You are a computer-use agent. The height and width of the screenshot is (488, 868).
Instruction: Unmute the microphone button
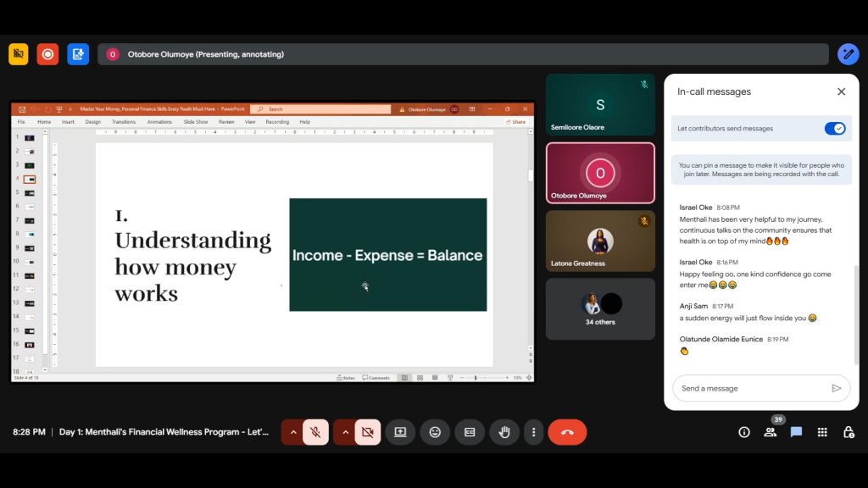[315, 432]
